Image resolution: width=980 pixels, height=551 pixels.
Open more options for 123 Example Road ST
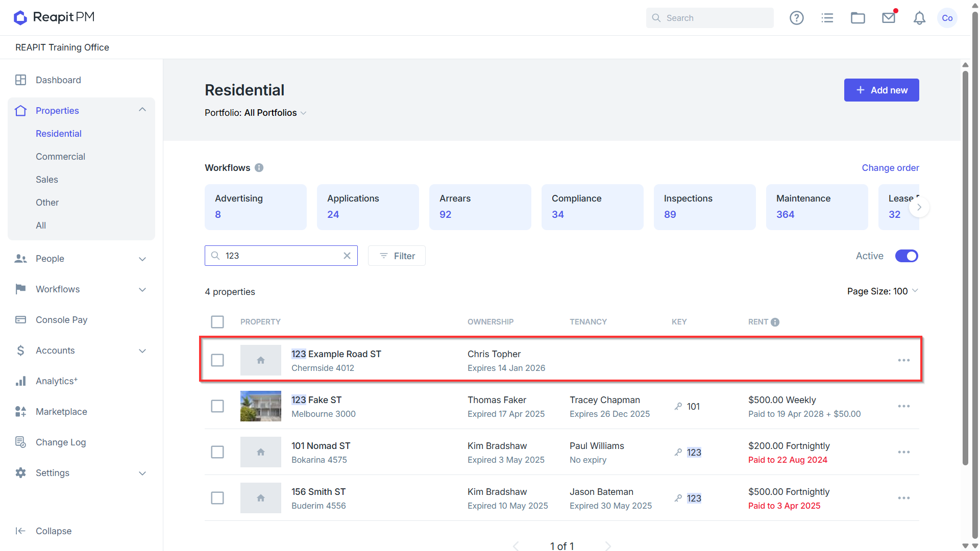click(904, 360)
